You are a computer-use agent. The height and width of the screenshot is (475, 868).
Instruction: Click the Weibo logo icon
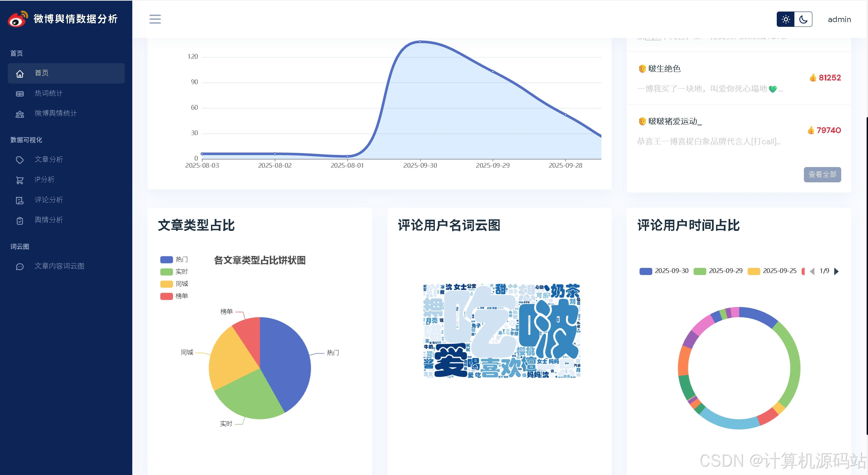[x=17, y=19]
